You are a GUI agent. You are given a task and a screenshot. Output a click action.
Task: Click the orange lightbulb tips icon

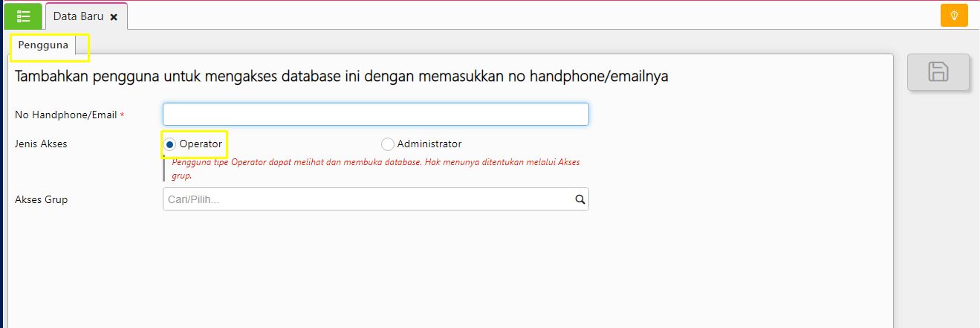coord(954,16)
